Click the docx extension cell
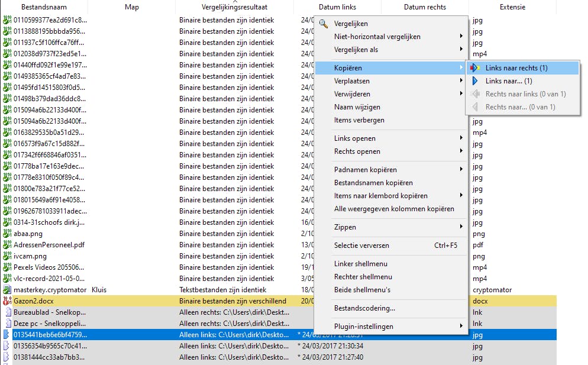The width and height of the screenshot is (588, 365). [480, 301]
